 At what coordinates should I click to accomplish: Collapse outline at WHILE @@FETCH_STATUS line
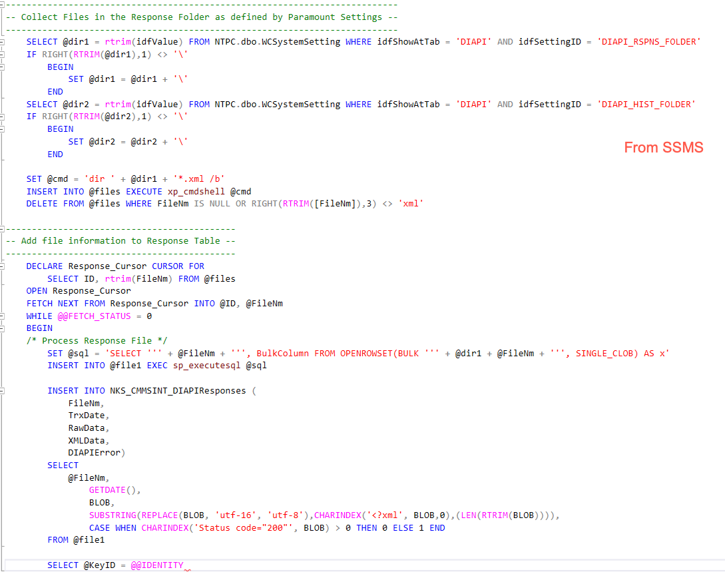2,316
